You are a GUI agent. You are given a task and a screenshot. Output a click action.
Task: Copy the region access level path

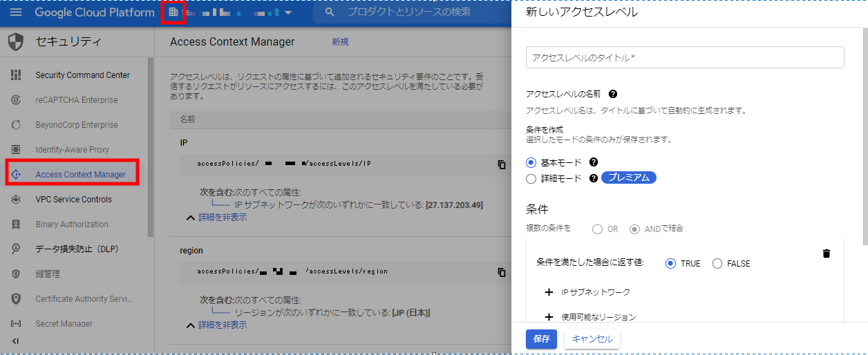(502, 272)
